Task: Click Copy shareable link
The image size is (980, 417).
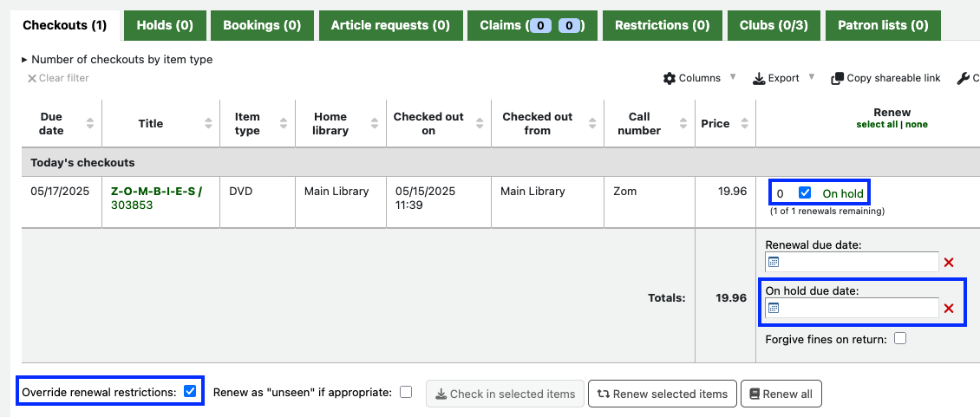Action: (x=885, y=78)
